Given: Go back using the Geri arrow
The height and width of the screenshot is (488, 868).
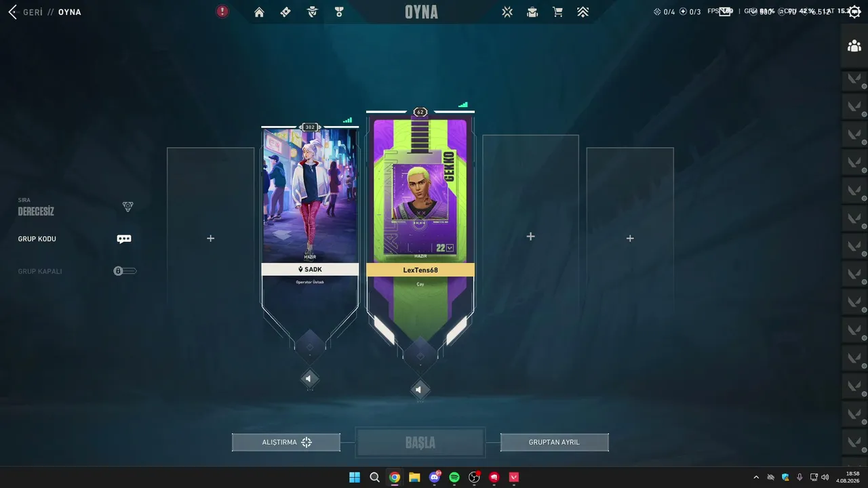Looking at the screenshot, I should (x=12, y=12).
